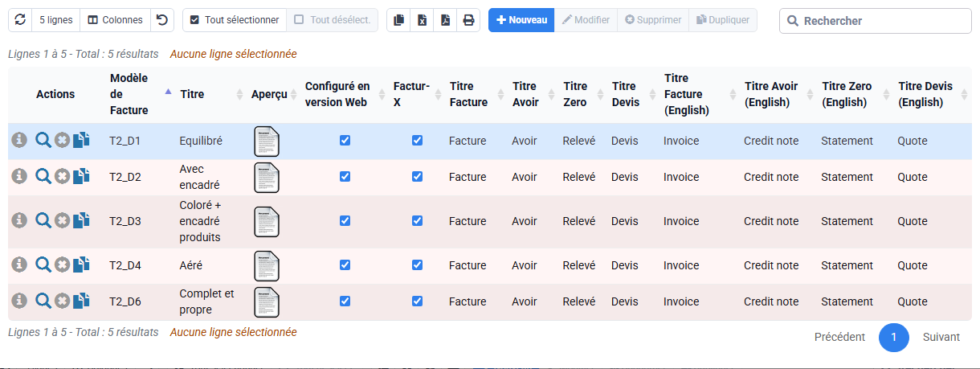Toggle Factur-X checkbox for T2_D3
The height and width of the screenshot is (369, 980).
point(417,220)
